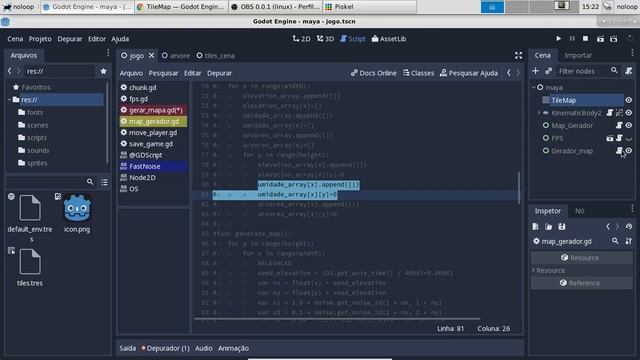Switch to the Importar tab
The image size is (640, 360).
pyautogui.click(x=578, y=56)
